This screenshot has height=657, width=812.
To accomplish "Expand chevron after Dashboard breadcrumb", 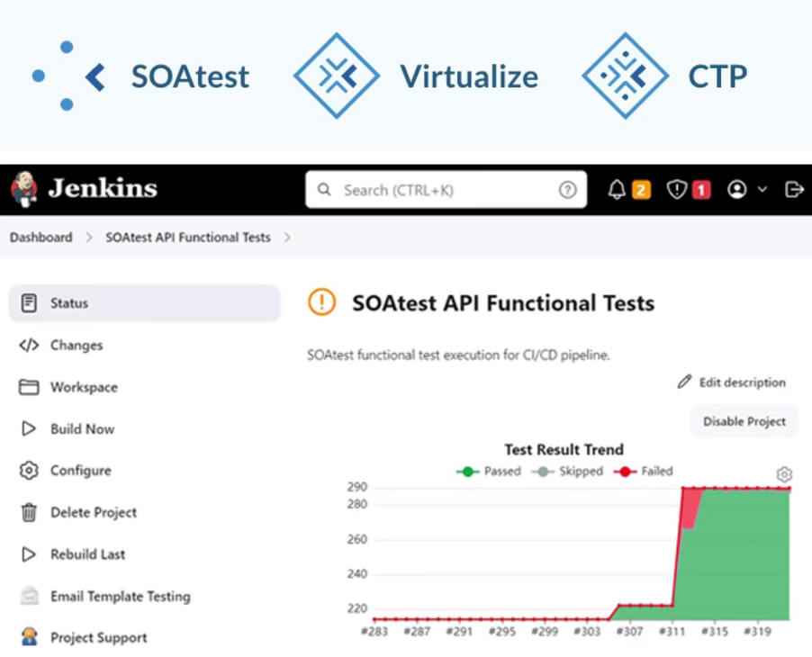I will (89, 237).
